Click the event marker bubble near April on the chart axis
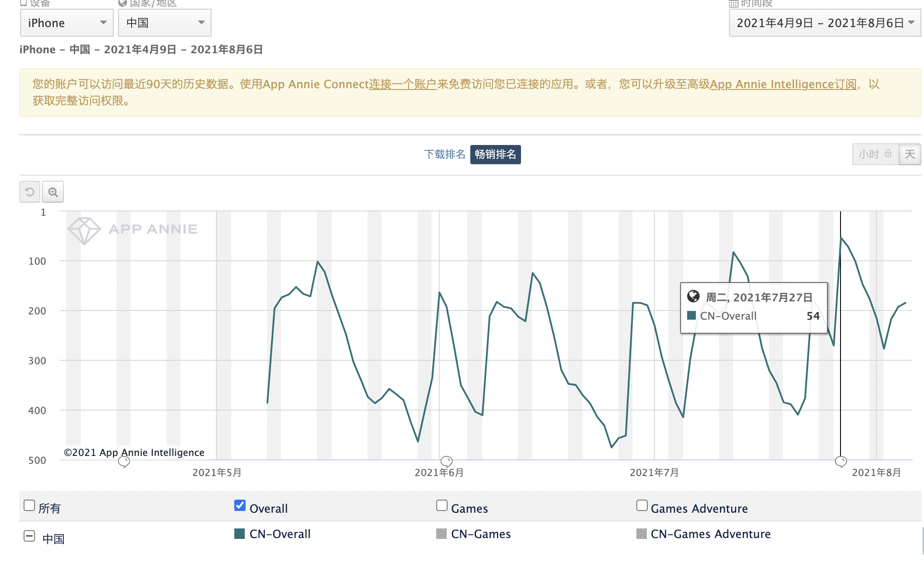 click(124, 462)
